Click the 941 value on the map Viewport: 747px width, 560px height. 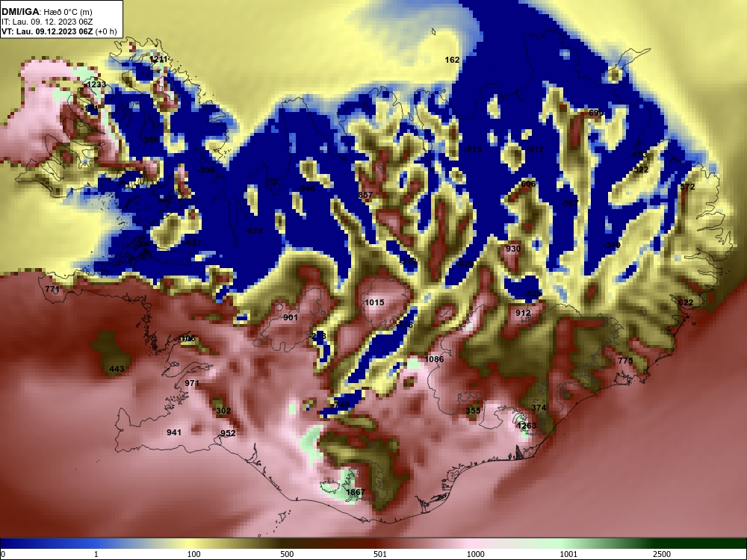coord(174,432)
